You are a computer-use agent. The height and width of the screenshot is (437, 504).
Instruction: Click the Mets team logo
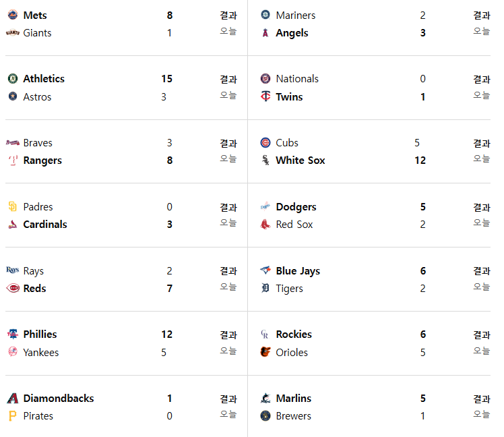click(13, 15)
